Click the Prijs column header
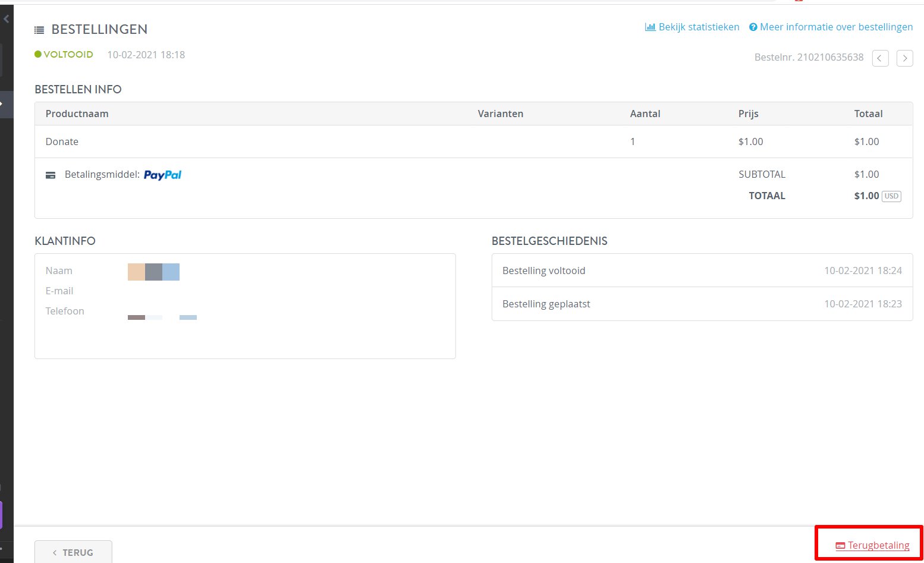Viewport: 924px width, 563px height. [749, 114]
